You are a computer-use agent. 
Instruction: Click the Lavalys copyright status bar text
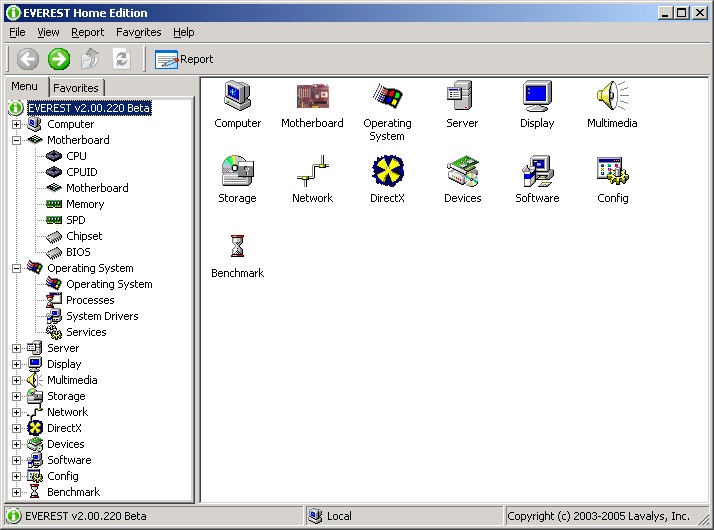[x=598, y=516]
